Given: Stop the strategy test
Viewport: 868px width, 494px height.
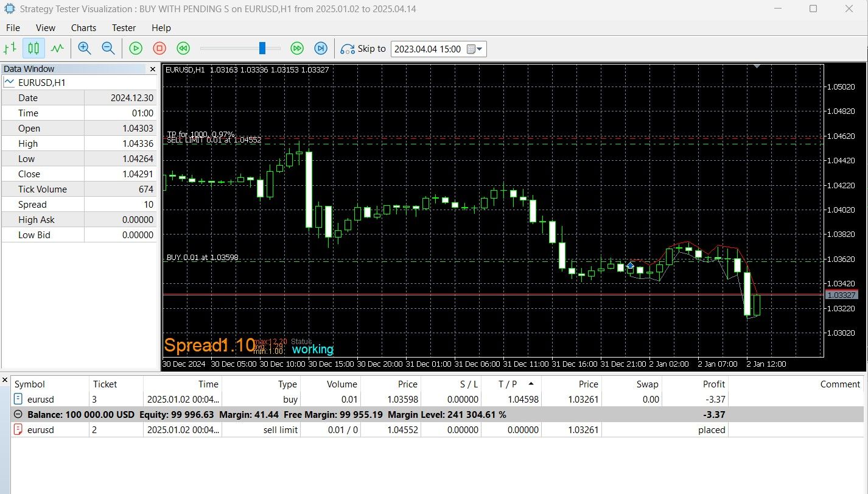Looking at the screenshot, I should click(159, 48).
